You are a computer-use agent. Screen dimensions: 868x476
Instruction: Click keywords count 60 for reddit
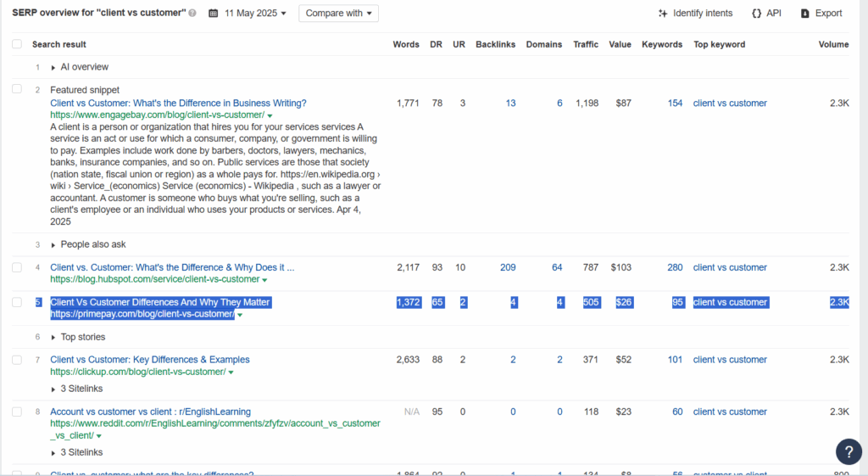[x=677, y=412]
